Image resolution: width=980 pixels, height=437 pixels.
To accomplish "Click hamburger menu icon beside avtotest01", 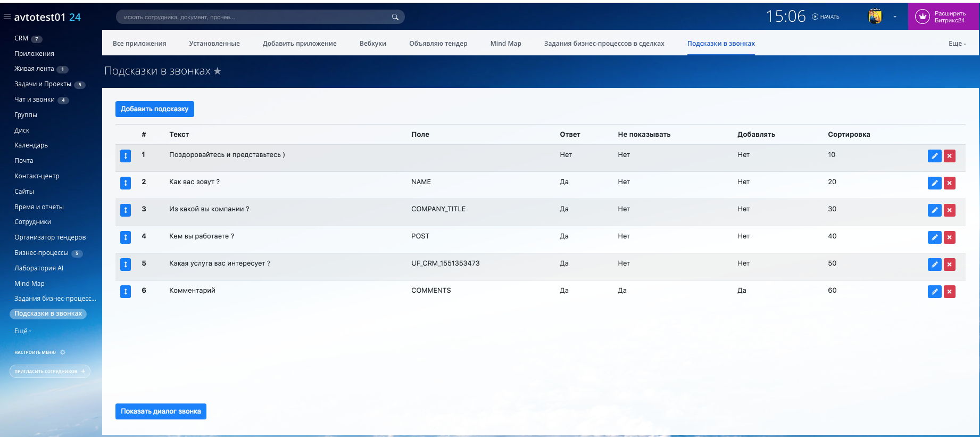I will [7, 17].
